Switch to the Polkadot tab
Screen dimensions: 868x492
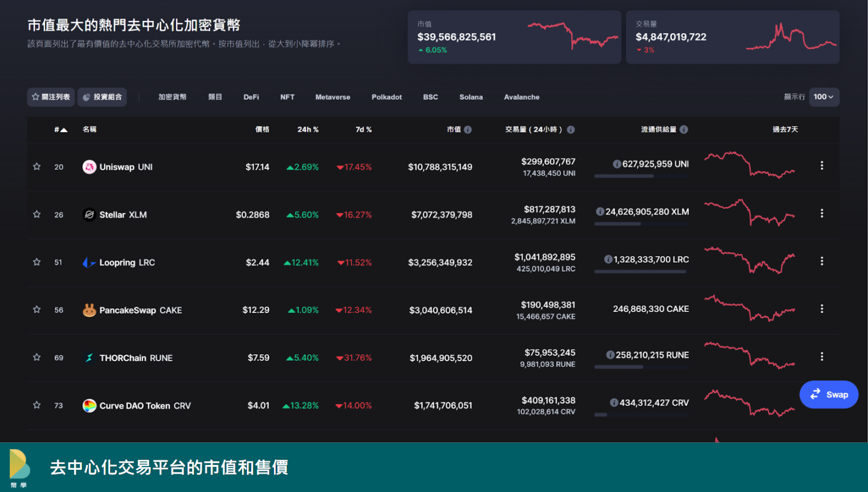[387, 97]
